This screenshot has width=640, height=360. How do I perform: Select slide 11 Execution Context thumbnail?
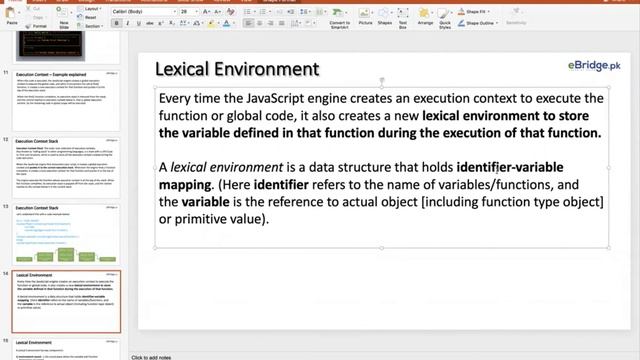coord(66,100)
